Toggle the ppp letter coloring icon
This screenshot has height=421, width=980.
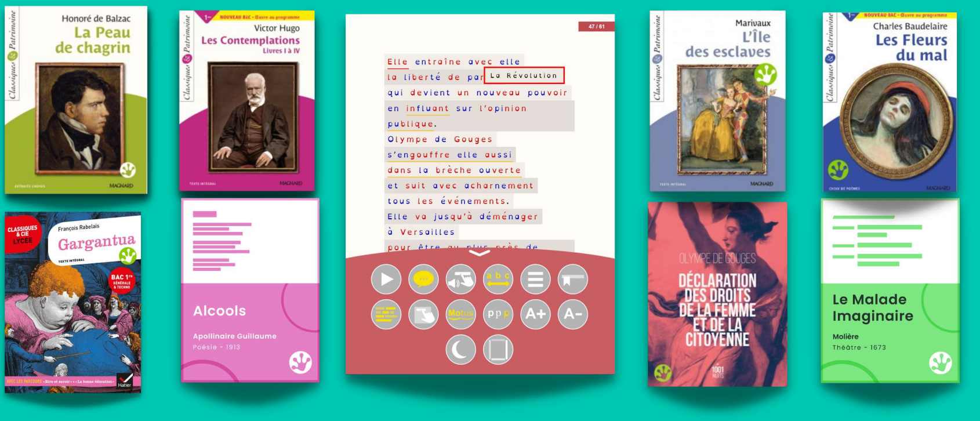(x=498, y=314)
